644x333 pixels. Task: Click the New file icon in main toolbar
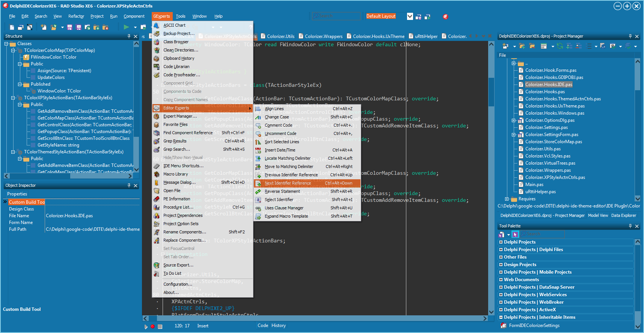click(x=12, y=27)
